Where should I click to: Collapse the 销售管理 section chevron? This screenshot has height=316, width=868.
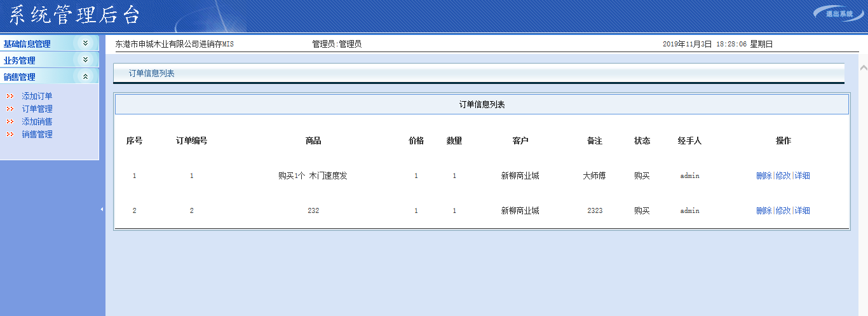pyautogui.click(x=85, y=76)
